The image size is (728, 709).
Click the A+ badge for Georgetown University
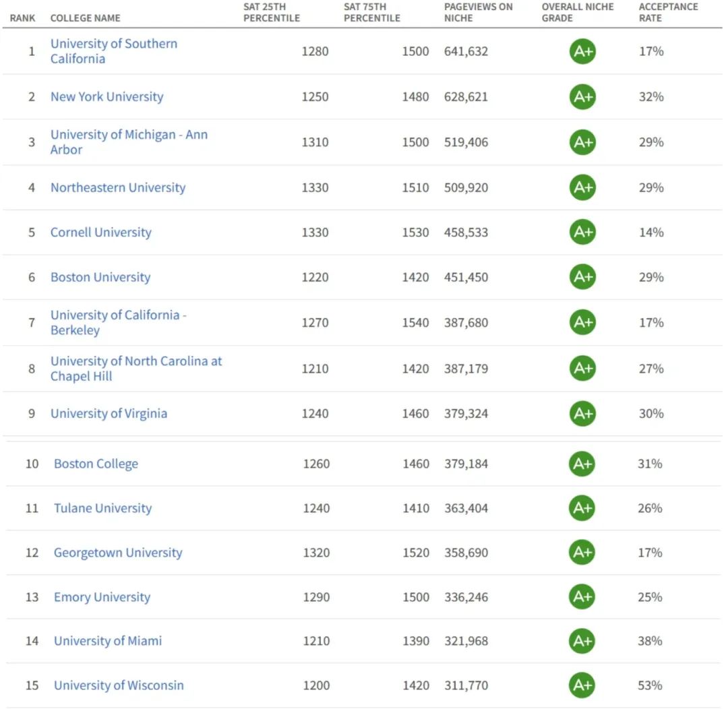582,553
